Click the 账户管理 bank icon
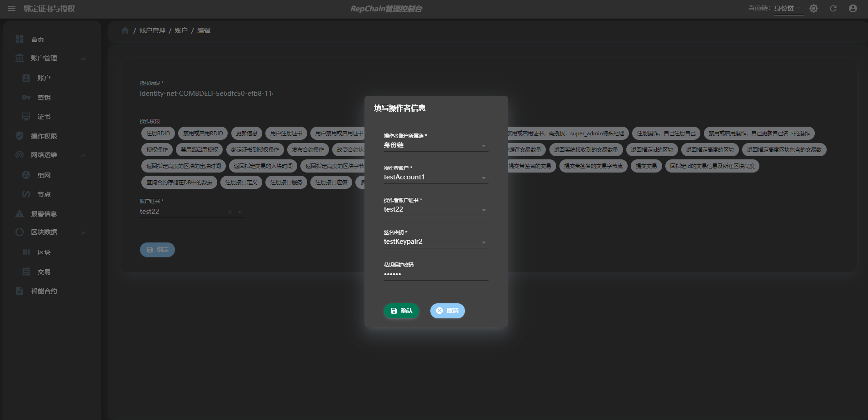The width and height of the screenshot is (868, 420). click(20, 58)
